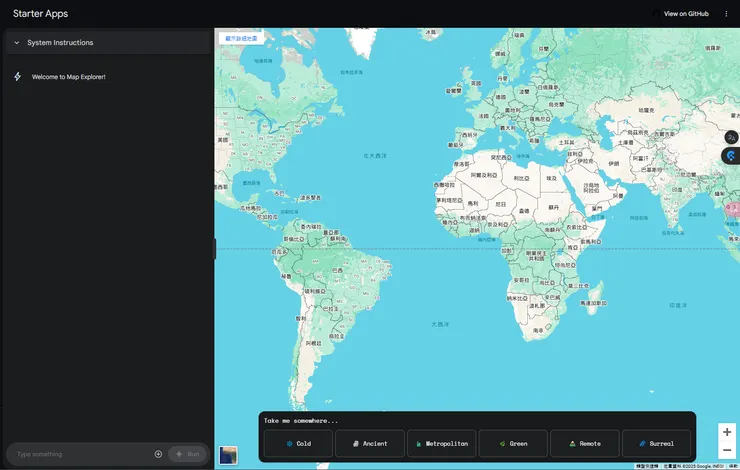Viewport: 740px width, 470px height.
Task: Zoom in the map with plus button
Action: click(727, 432)
